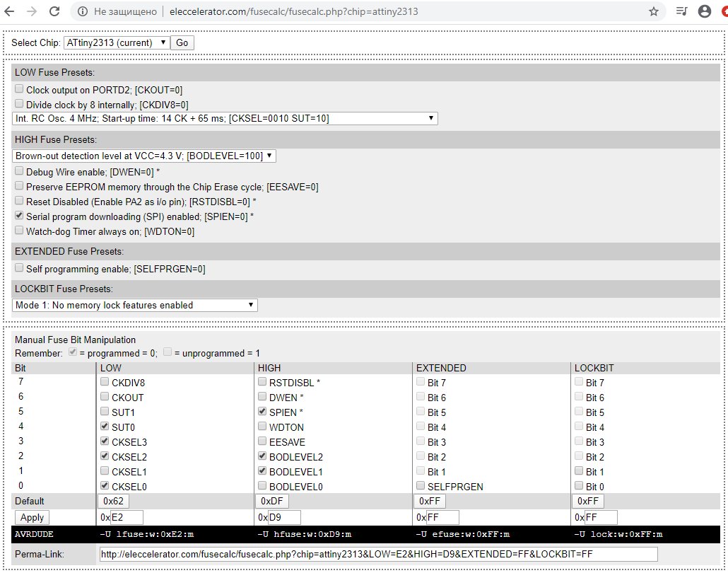Toggle LOCKBIT Bit 0 checkbox
The height and width of the screenshot is (573, 728).
579,485
